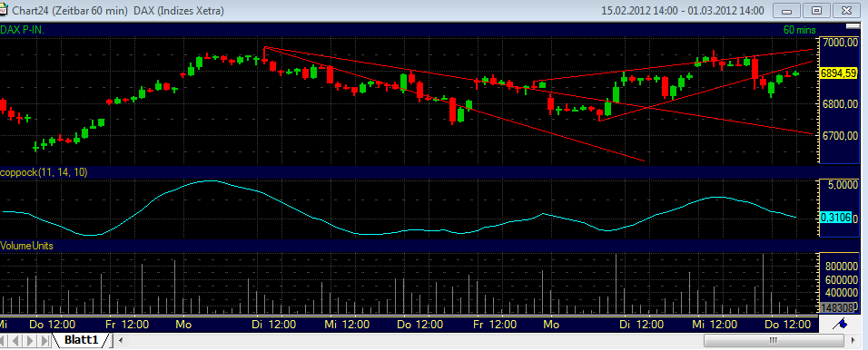The image size is (868, 350).
Task: Click the current price label 6894,59
Action: tap(838, 73)
